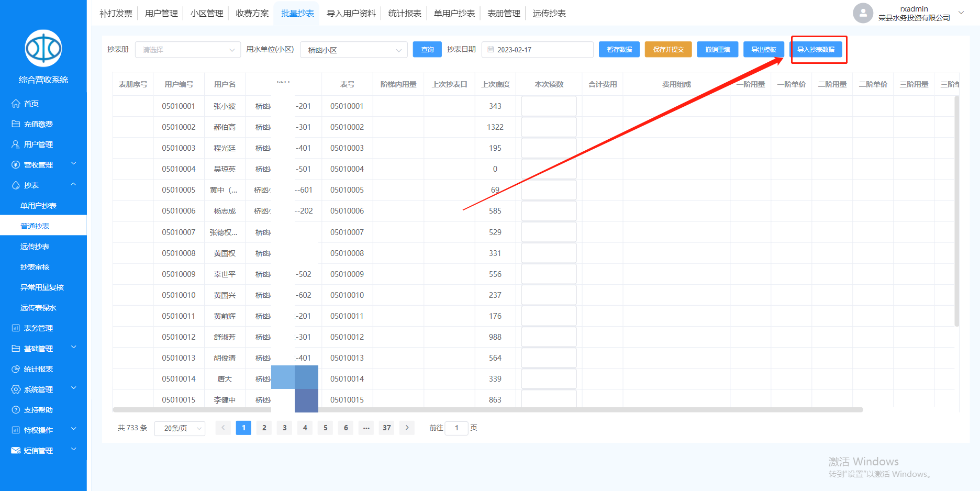Go to next page arrow in pagination
980x491 pixels.
[407, 428]
